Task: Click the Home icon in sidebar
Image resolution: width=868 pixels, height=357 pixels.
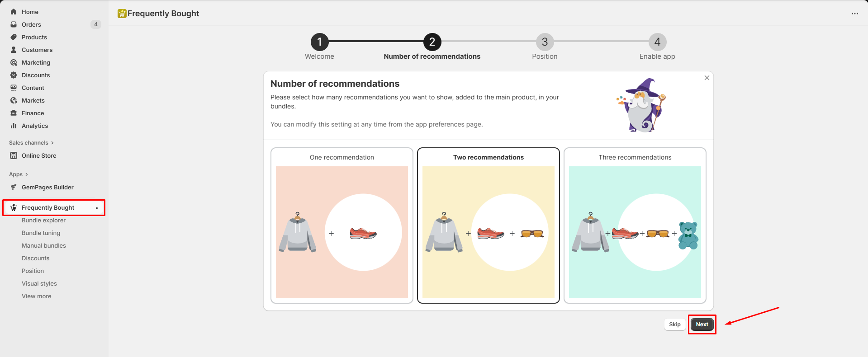Action: tap(14, 12)
